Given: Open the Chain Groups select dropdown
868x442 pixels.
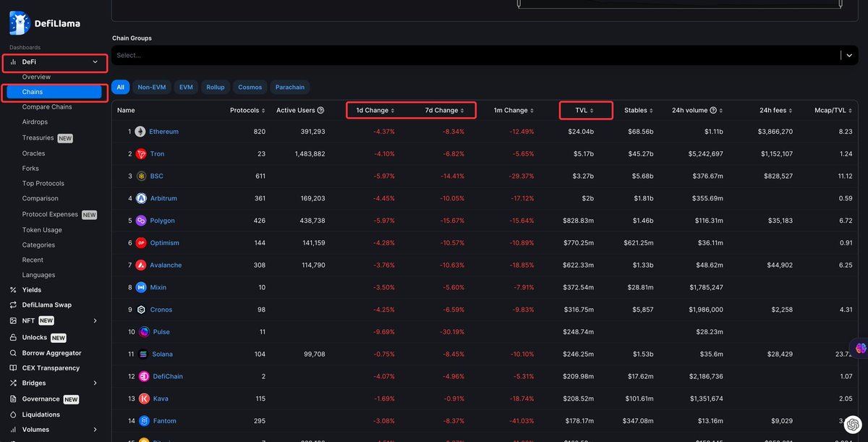Looking at the screenshot, I should [x=485, y=55].
